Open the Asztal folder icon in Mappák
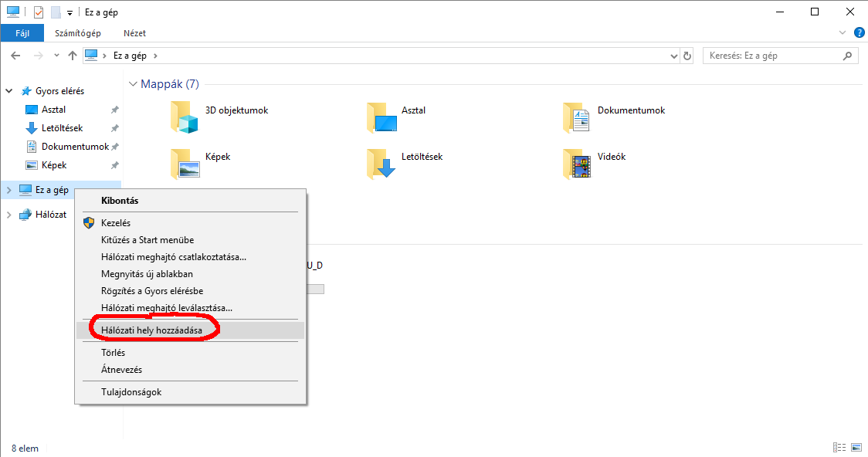The width and height of the screenshot is (868, 457). click(x=382, y=117)
